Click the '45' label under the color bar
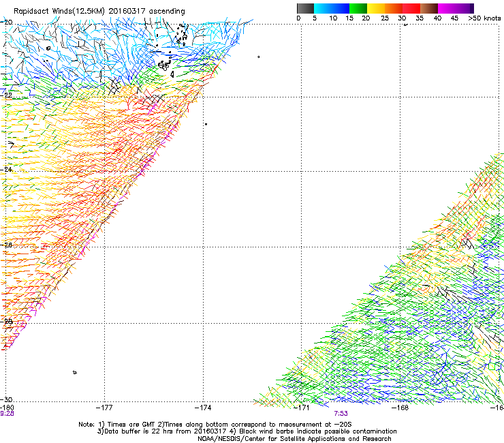The height and width of the screenshot is (443, 504). pyautogui.click(x=454, y=18)
